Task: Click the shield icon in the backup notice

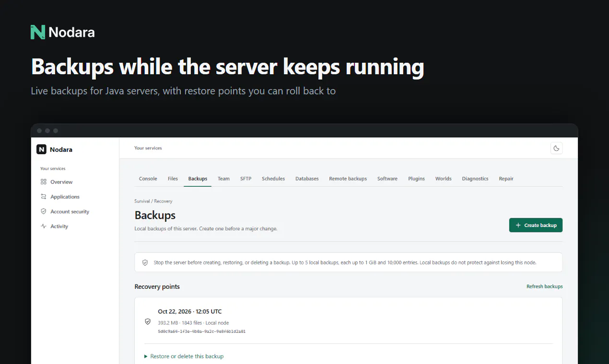Action: (x=145, y=262)
